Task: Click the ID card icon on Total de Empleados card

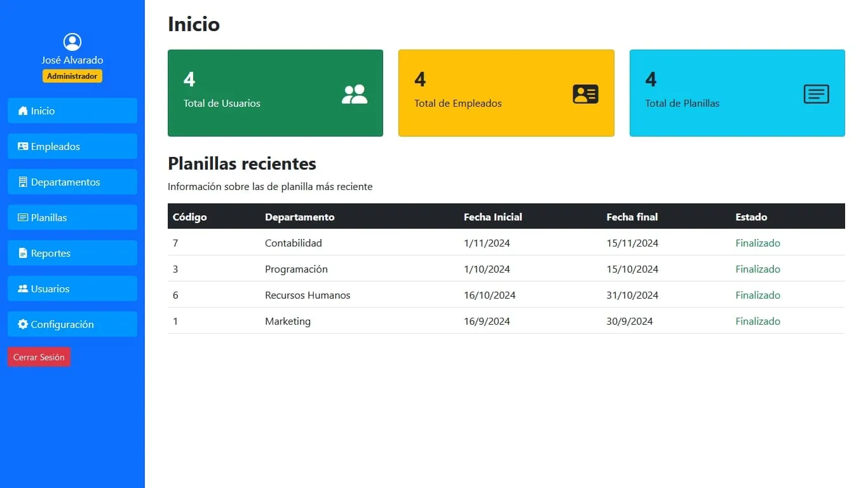Action: pos(585,93)
